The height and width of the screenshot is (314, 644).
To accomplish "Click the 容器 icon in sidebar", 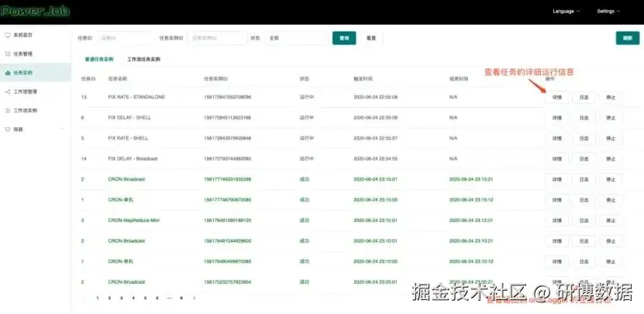I will (8, 129).
